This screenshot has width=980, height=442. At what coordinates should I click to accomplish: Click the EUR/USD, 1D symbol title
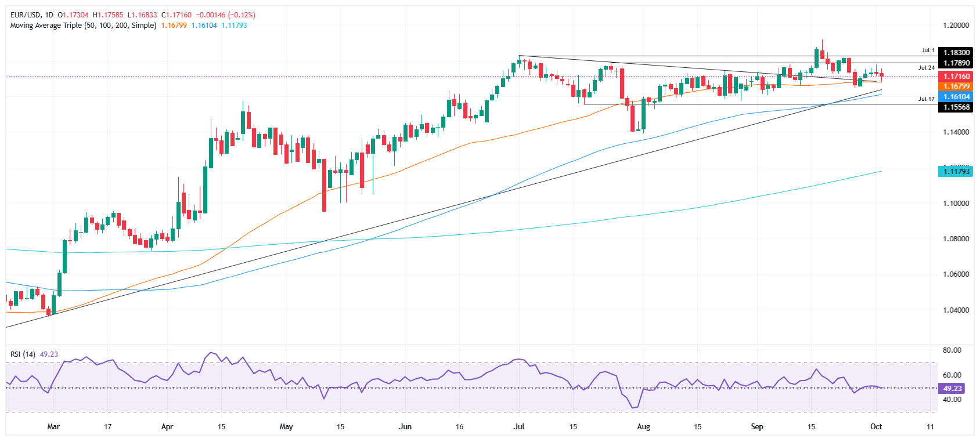point(31,15)
